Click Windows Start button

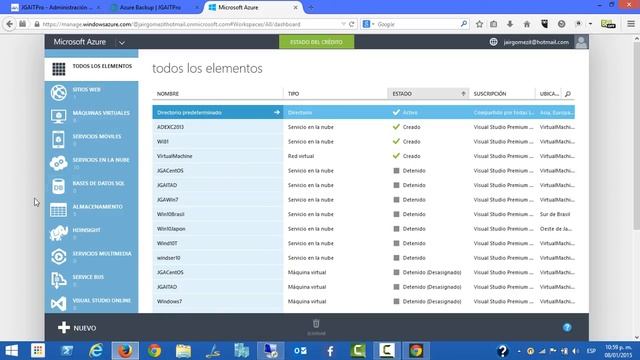point(11,351)
